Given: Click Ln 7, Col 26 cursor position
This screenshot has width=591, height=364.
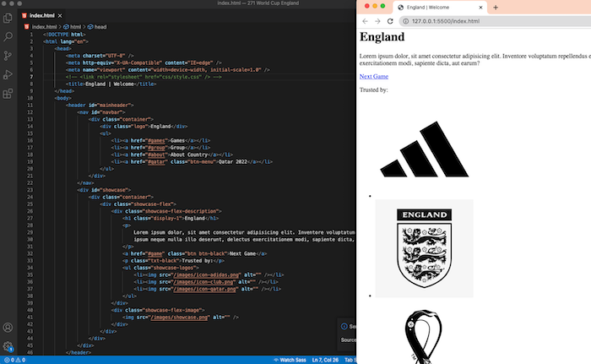Looking at the screenshot, I should click(x=325, y=360).
